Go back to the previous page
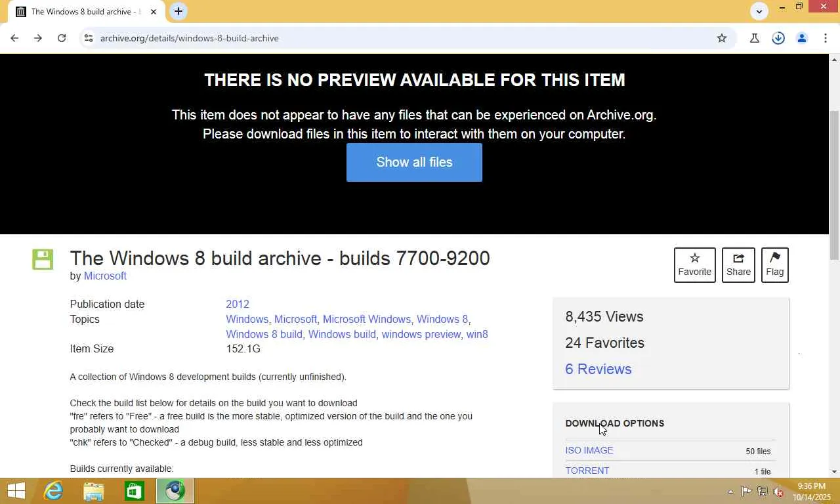Viewport: 840px width, 504px height. pyautogui.click(x=14, y=38)
